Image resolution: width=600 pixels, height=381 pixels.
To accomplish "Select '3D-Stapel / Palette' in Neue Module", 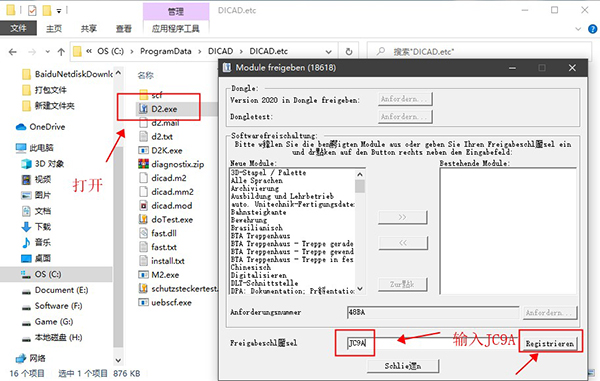I will point(268,173).
